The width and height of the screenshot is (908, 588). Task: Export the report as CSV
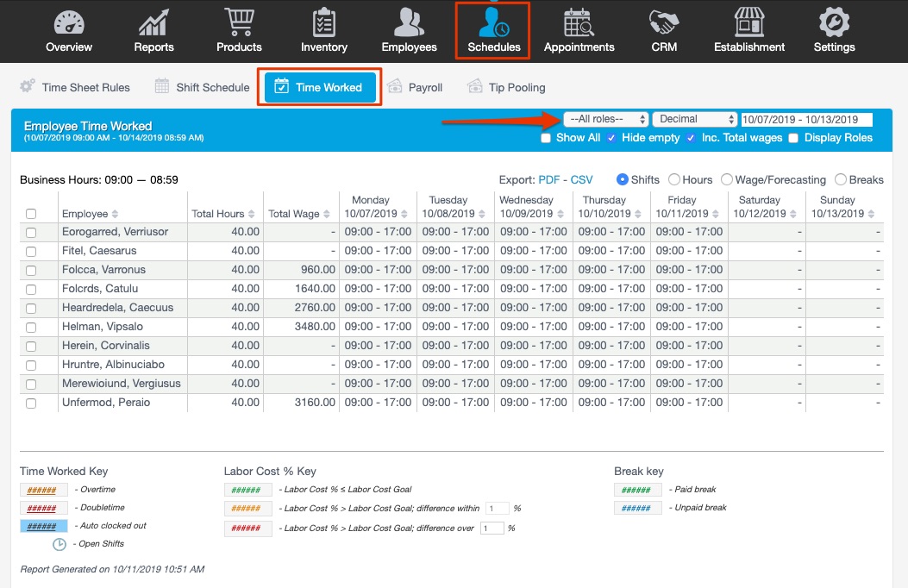tap(582, 180)
